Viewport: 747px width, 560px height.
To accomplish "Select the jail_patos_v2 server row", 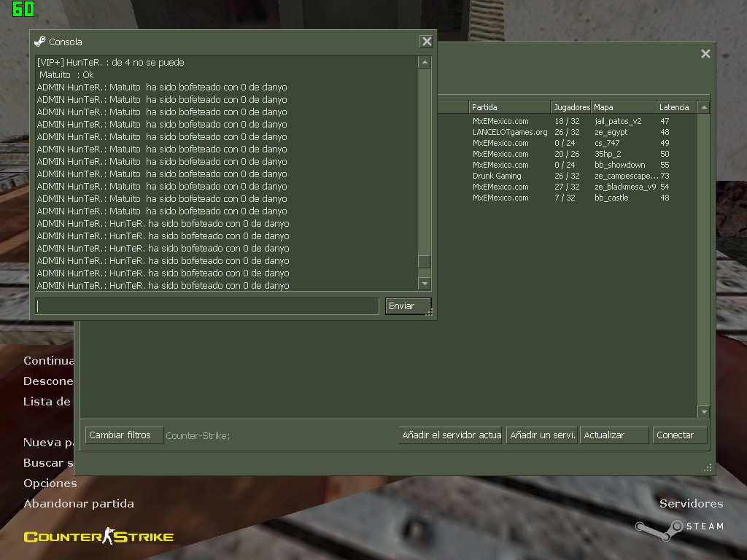I will [x=567, y=121].
